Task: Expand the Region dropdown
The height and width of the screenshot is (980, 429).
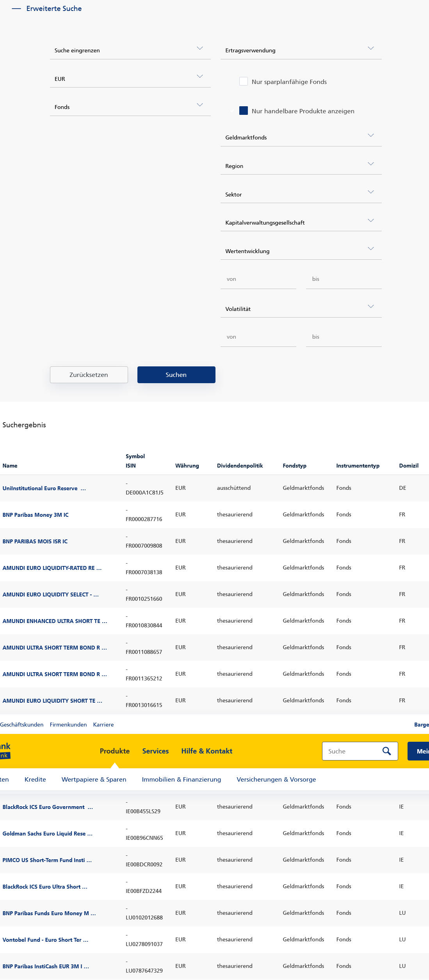Action: pyautogui.click(x=301, y=166)
